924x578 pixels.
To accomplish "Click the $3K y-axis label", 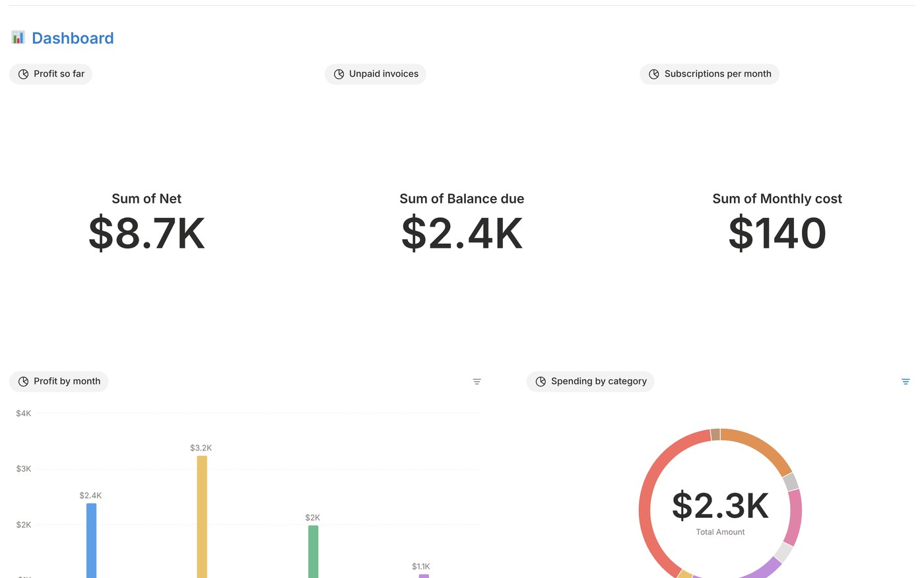I will (24, 469).
